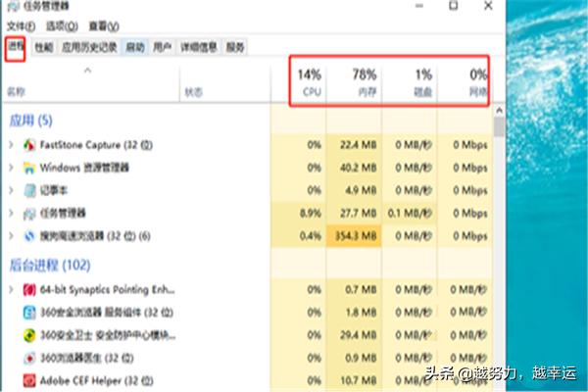Click the 0.1 MB/秒 disk cell
The height and width of the screenshot is (392, 588).
[410, 214]
